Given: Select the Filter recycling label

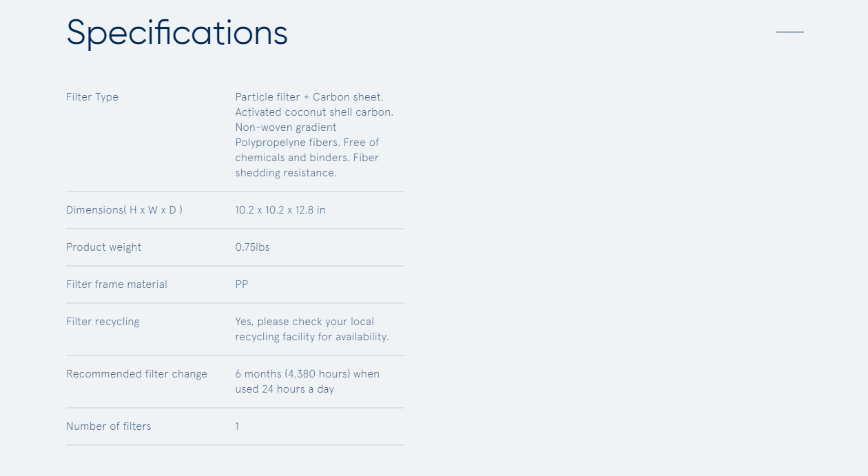Looking at the screenshot, I should click(103, 322).
